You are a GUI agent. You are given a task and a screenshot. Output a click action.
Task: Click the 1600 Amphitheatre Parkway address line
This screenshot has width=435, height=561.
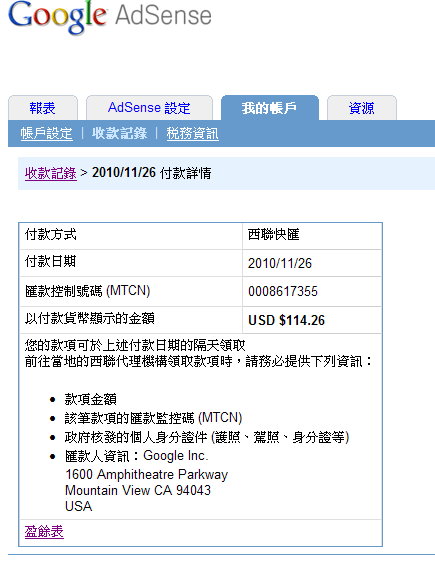146,474
